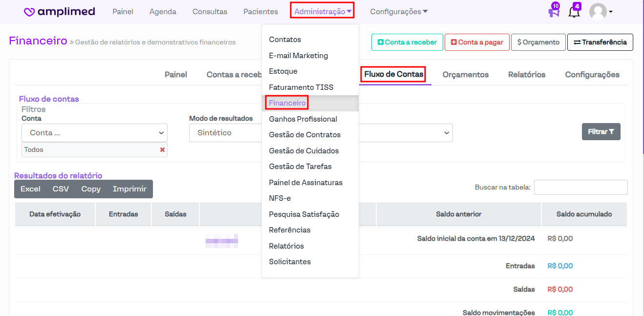Click the Conta a receber button

(x=407, y=42)
